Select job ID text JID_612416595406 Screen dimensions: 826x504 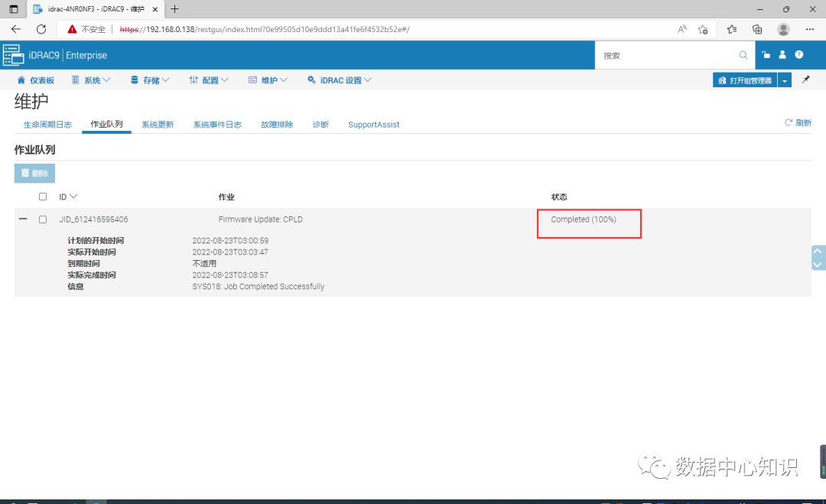[93, 219]
